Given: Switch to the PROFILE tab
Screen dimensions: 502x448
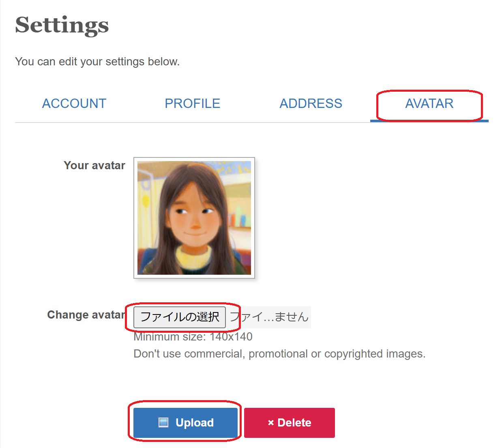Looking at the screenshot, I should [192, 103].
